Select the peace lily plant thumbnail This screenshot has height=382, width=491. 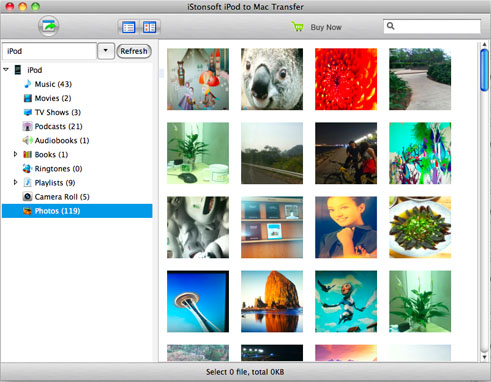point(420,301)
